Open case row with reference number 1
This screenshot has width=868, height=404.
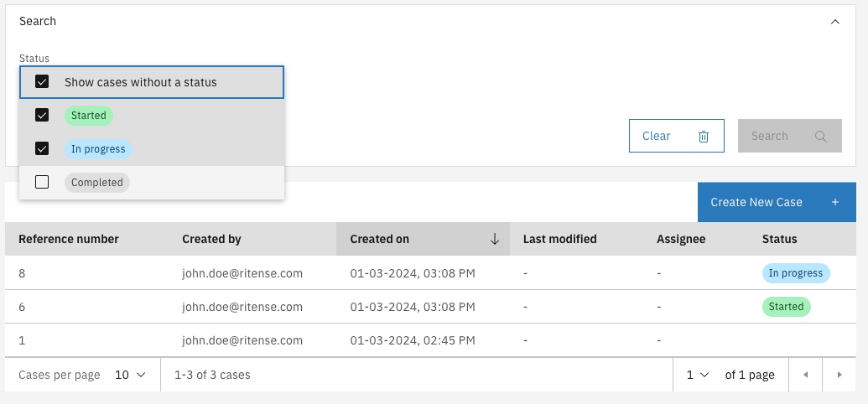pos(23,340)
